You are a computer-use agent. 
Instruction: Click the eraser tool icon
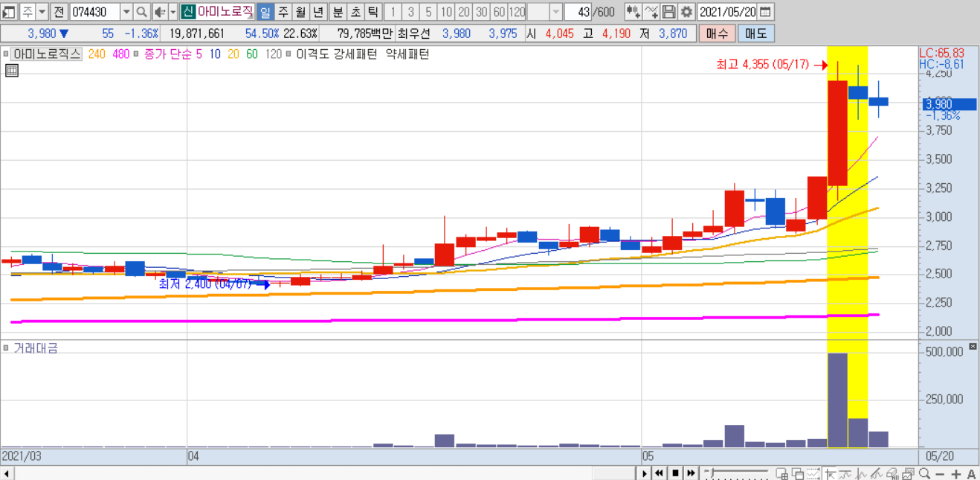pyautogui.click(x=892, y=473)
